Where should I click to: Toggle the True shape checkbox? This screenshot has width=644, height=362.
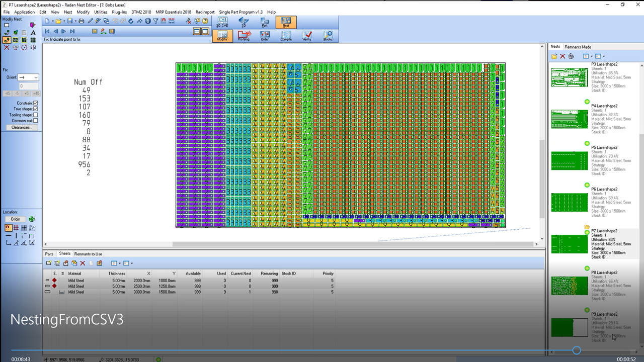35,109
